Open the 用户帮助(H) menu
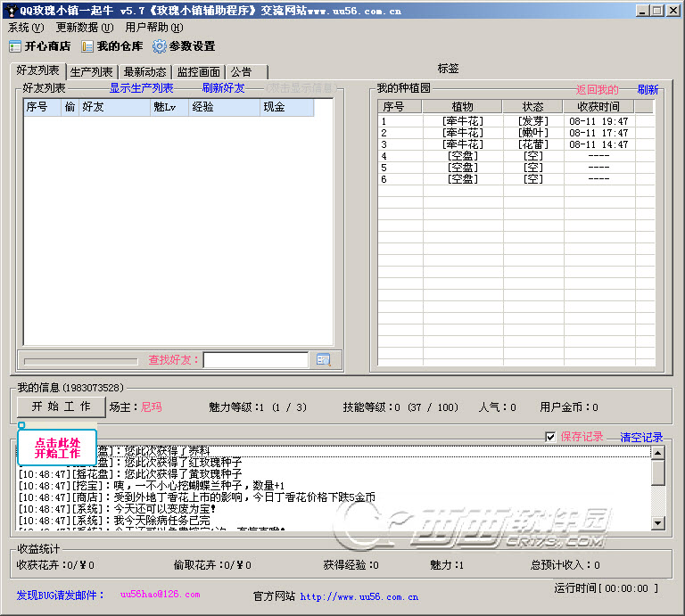685x616 pixels. pyautogui.click(x=154, y=28)
